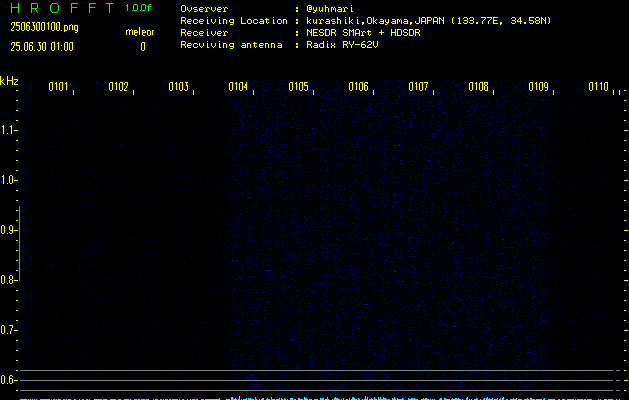Click the 0101 time marker
The height and width of the screenshot is (400, 629).
point(58,87)
